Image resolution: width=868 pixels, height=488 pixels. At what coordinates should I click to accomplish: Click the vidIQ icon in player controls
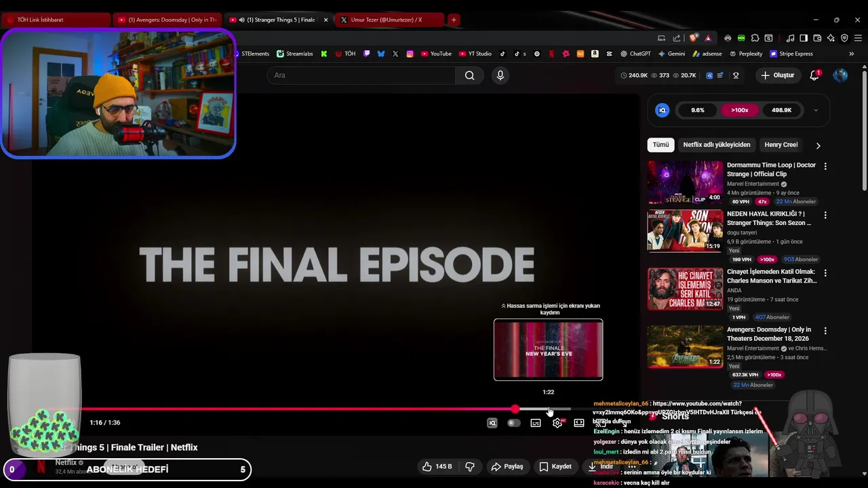point(492,423)
